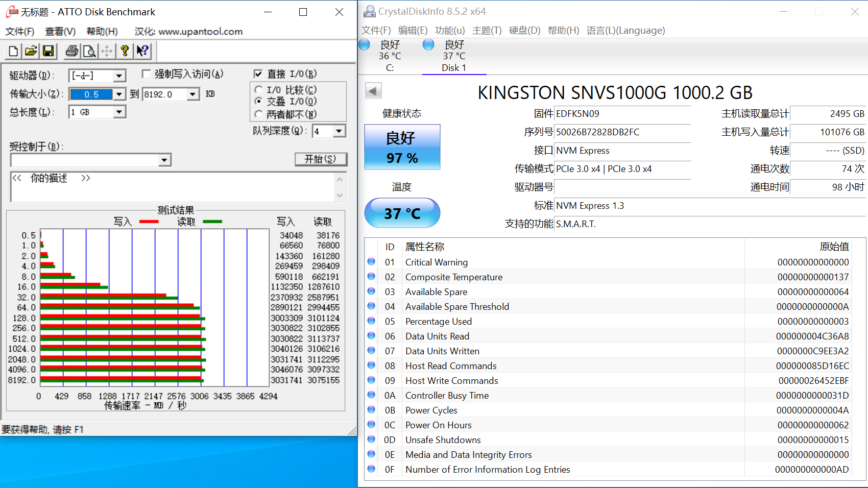Open the 受控制于 dropdown

point(164,160)
